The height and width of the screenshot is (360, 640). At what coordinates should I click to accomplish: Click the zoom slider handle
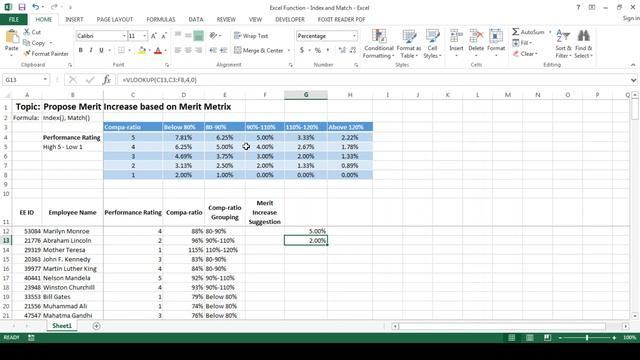pos(587,338)
